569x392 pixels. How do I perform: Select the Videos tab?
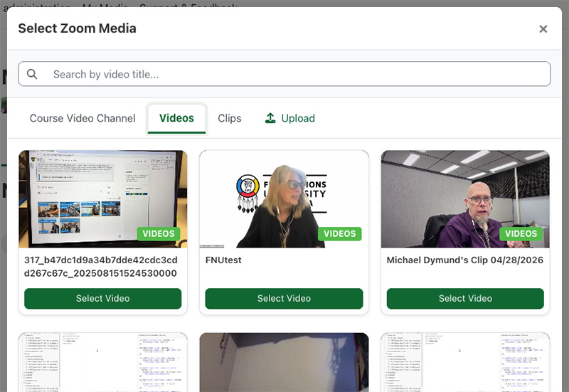[x=176, y=118]
